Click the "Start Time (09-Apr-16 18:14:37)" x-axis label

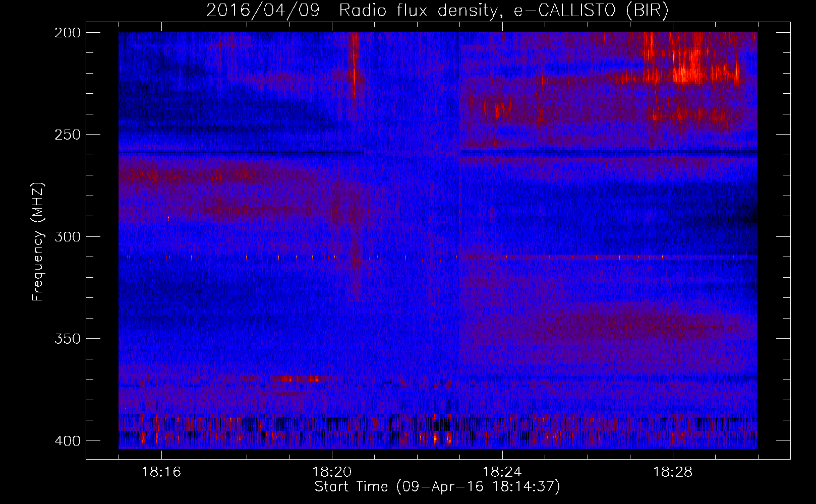(x=437, y=487)
